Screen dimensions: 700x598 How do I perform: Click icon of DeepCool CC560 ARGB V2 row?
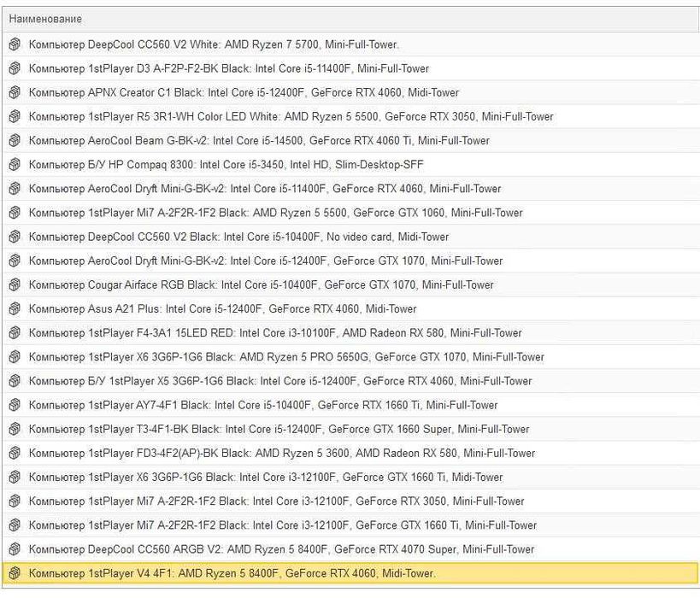point(15,549)
